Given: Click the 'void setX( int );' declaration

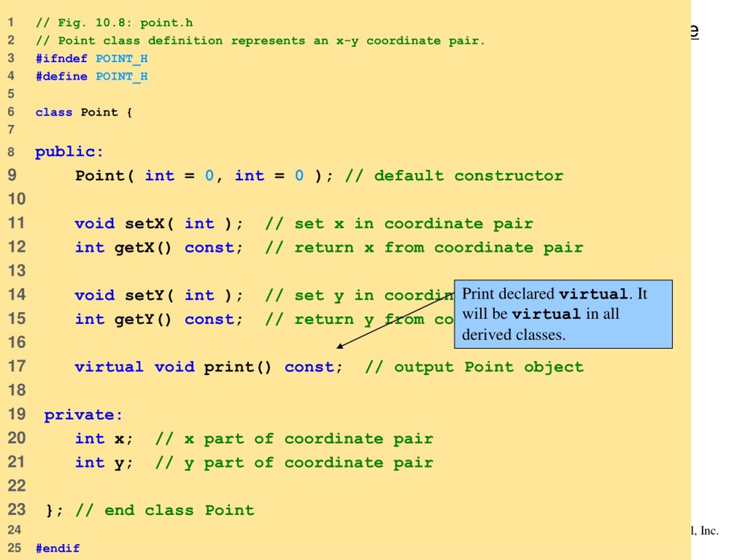Looking at the screenshot, I should pos(159,224).
